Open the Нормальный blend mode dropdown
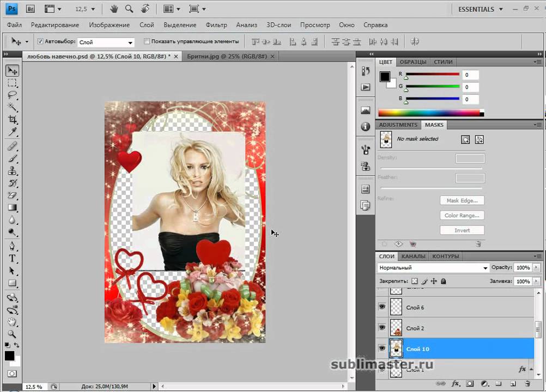 [433, 268]
